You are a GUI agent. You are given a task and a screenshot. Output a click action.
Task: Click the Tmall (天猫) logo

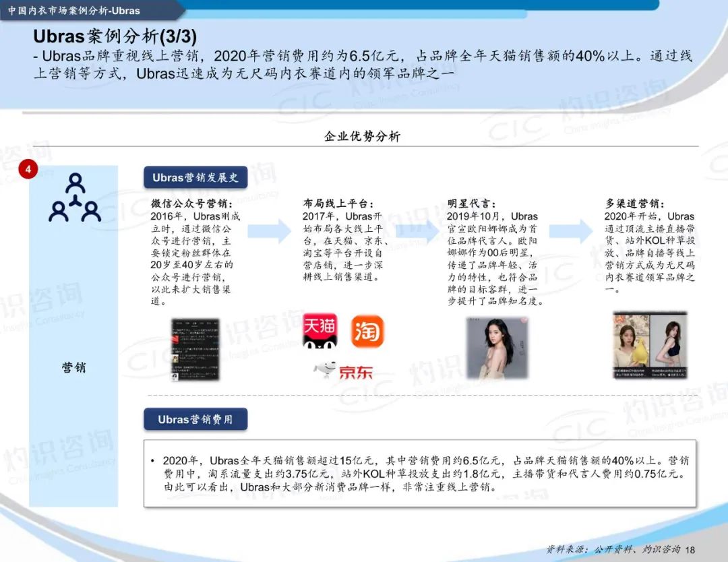tap(320, 331)
